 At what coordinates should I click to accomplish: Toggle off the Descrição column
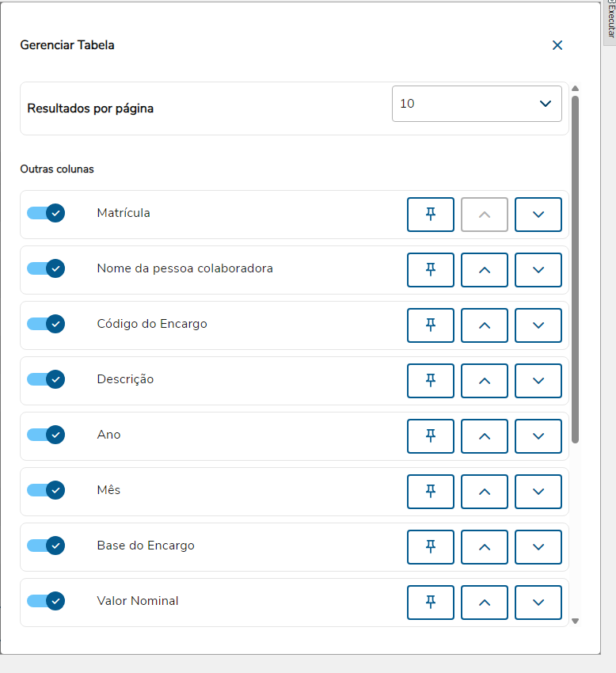pos(46,379)
